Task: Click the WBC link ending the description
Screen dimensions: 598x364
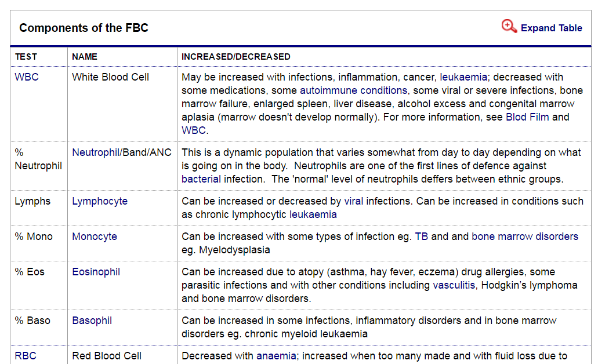Action: [193, 130]
